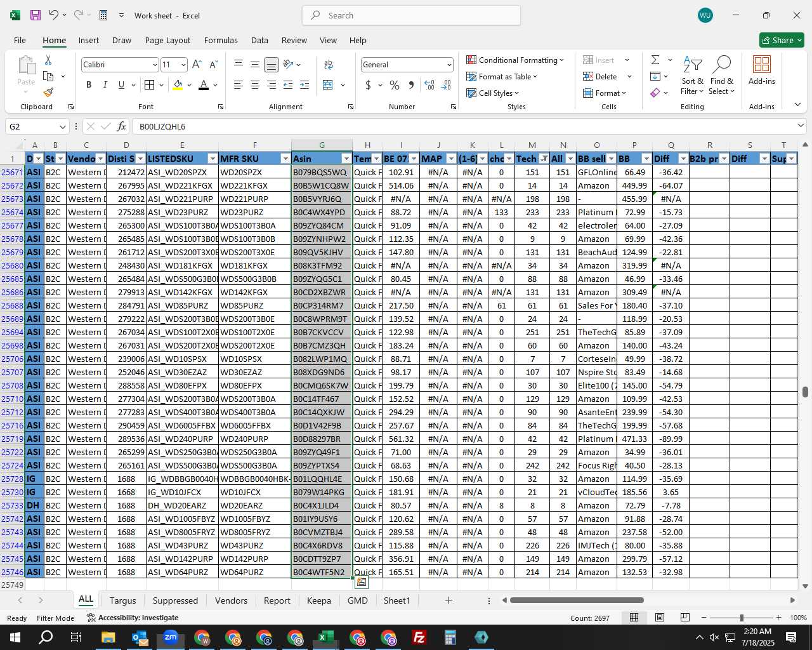This screenshot has height=650, width=812.
Task: Click the Share button
Action: coord(782,40)
